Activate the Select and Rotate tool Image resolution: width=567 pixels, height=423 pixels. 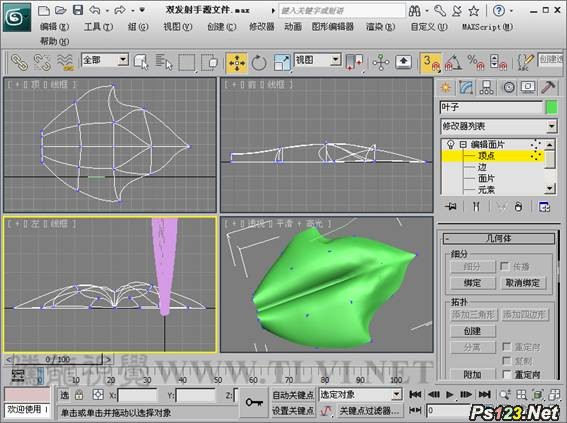[x=259, y=63]
